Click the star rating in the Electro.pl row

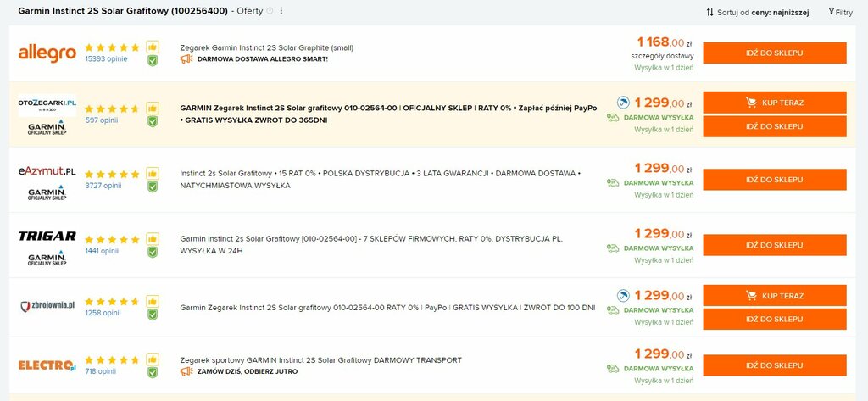click(x=113, y=360)
